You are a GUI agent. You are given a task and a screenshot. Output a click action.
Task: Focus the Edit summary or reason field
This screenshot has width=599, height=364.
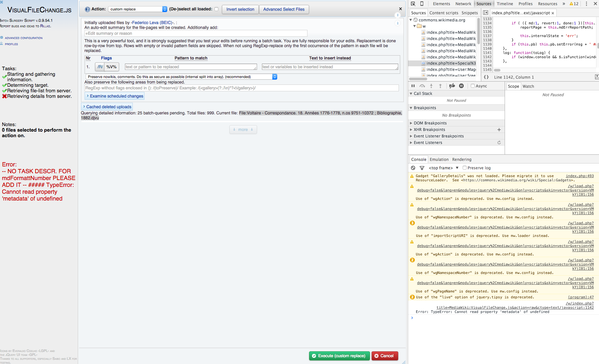pos(196,33)
